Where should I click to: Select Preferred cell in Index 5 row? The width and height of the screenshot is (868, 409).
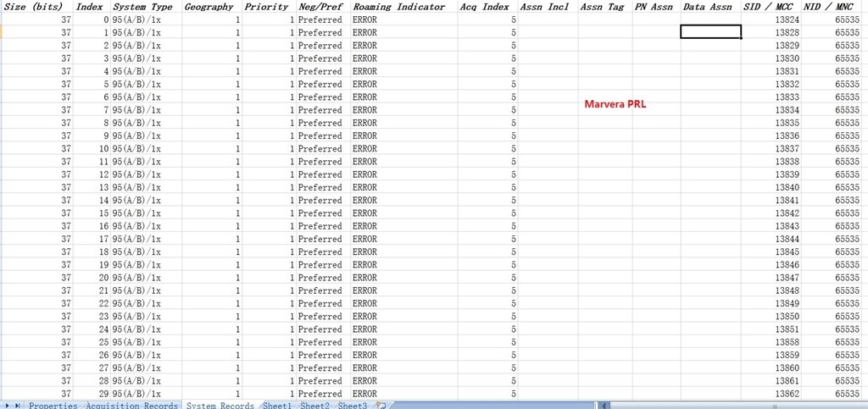323,84
